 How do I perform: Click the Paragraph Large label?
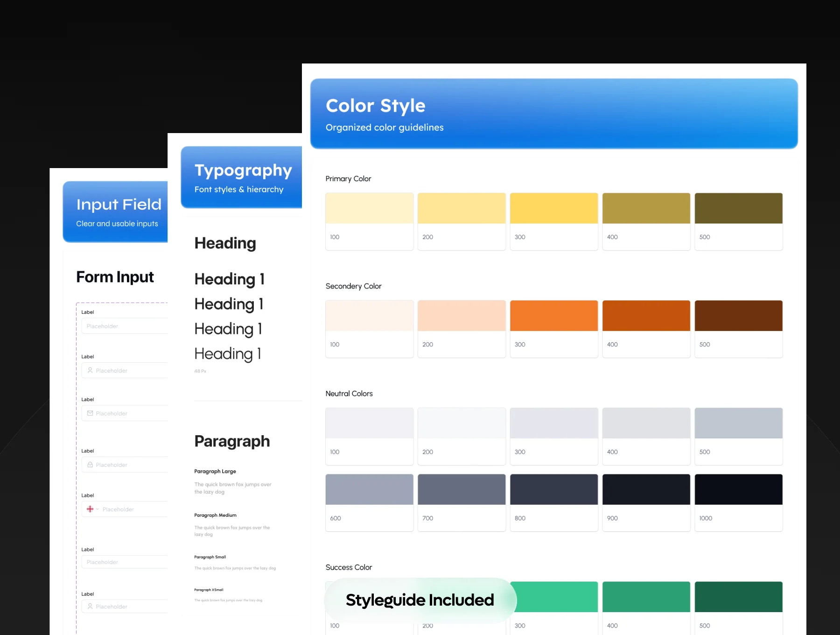point(215,472)
